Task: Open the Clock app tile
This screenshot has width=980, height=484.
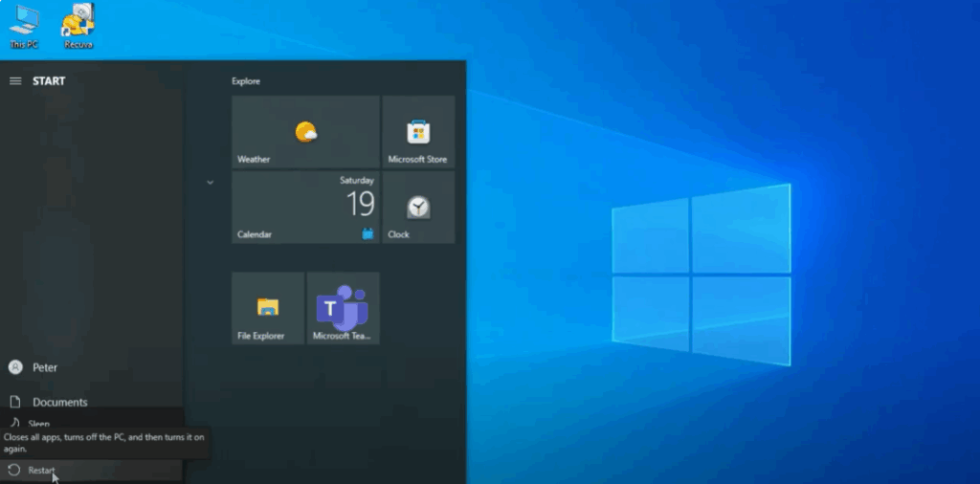Action: click(x=418, y=208)
